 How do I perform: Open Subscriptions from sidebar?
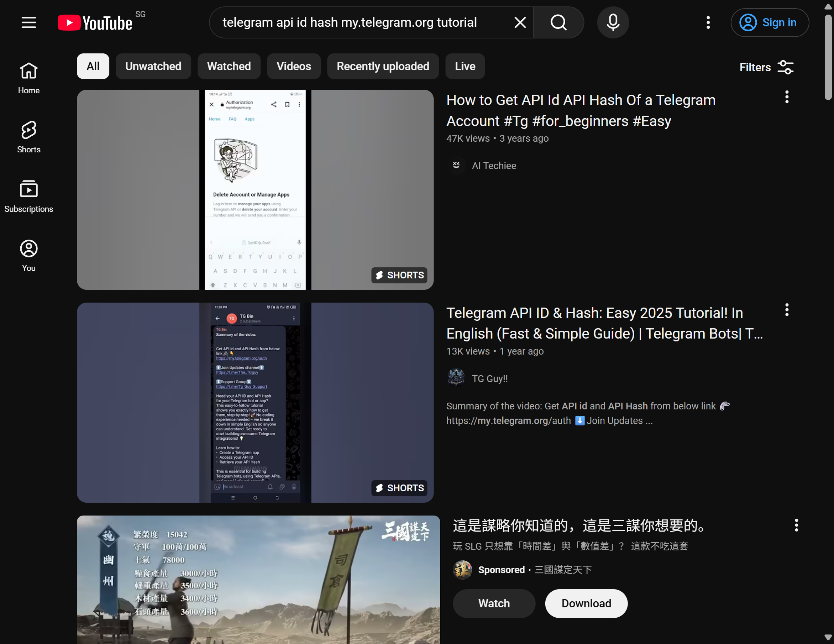28,196
